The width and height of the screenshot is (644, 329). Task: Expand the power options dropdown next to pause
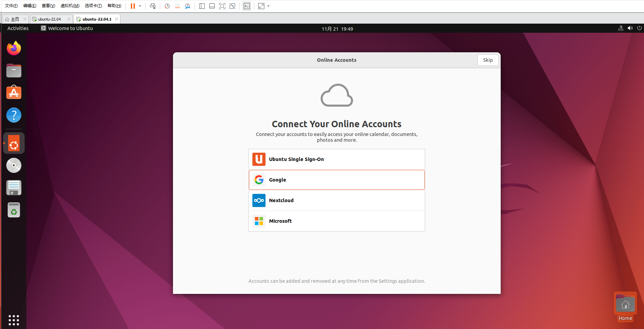click(x=140, y=6)
